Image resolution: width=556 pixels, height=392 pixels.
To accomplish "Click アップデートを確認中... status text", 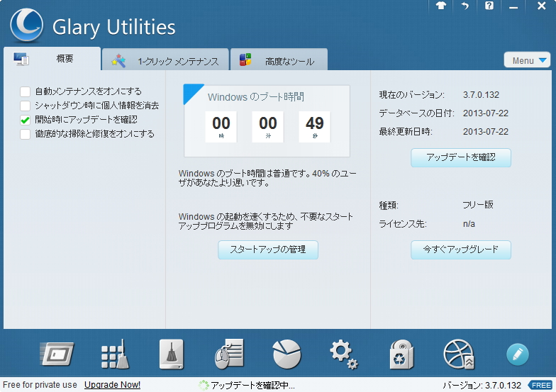I will tap(252, 386).
